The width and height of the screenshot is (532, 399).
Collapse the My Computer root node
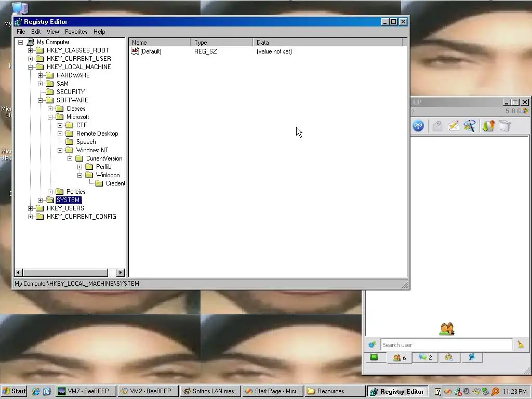coord(21,42)
